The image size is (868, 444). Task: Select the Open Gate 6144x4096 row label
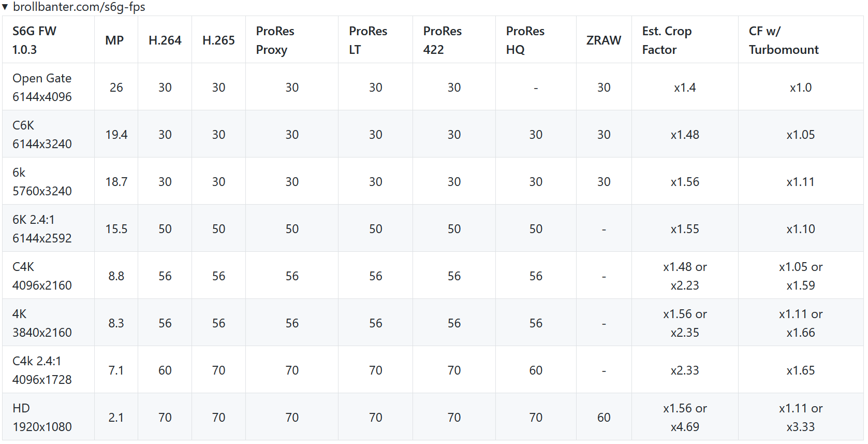tap(42, 88)
